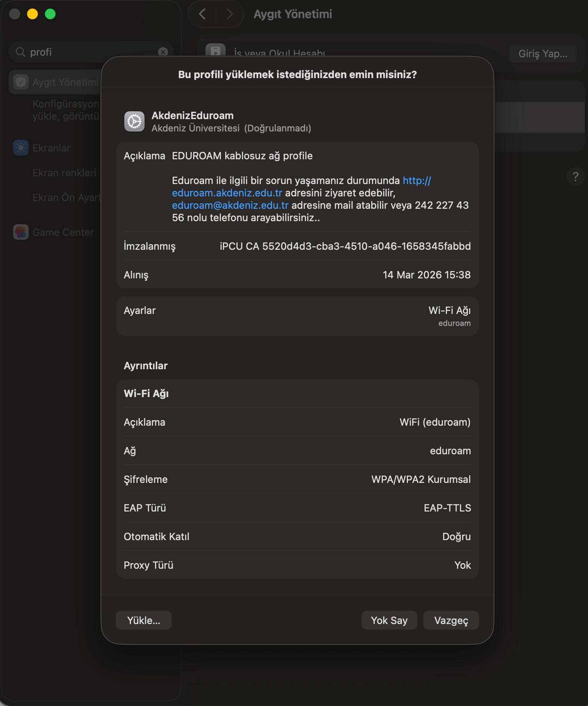The height and width of the screenshot is (706, 588).
Task: Click the 'eduroam' value in Ağ row
Action: point(450,451)
